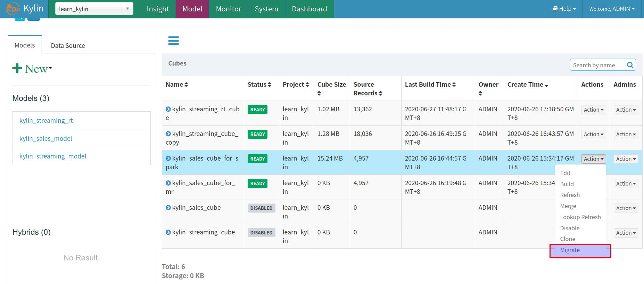The image size is (644, 284).
Task: Click the search magnifier icon
Action: click(x=630, y=65)
